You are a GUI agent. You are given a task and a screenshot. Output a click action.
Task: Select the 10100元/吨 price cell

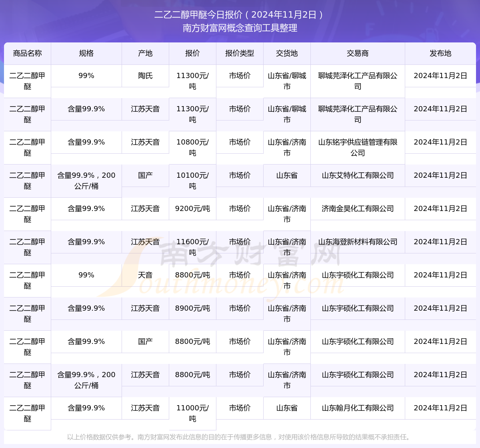coord(192,181)
